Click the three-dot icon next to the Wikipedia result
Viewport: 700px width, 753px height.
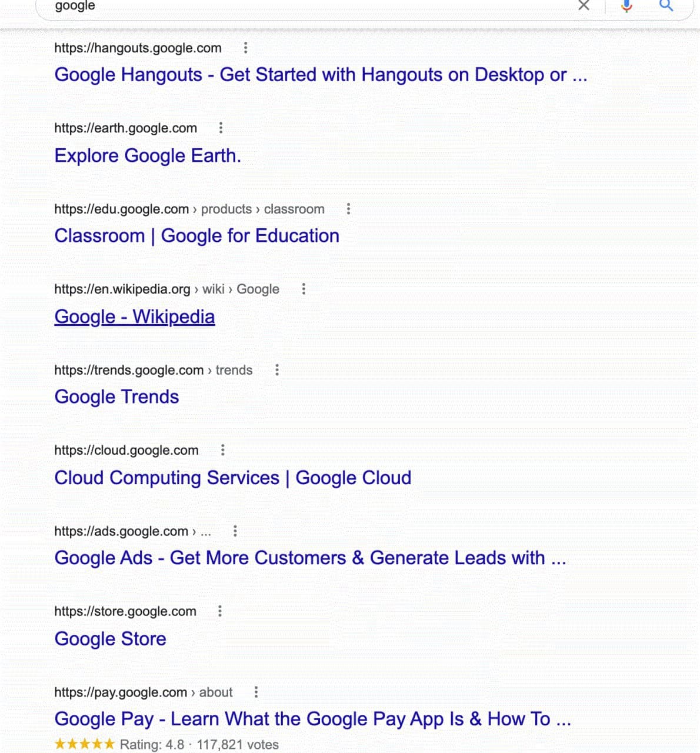[x=304, y=289]
